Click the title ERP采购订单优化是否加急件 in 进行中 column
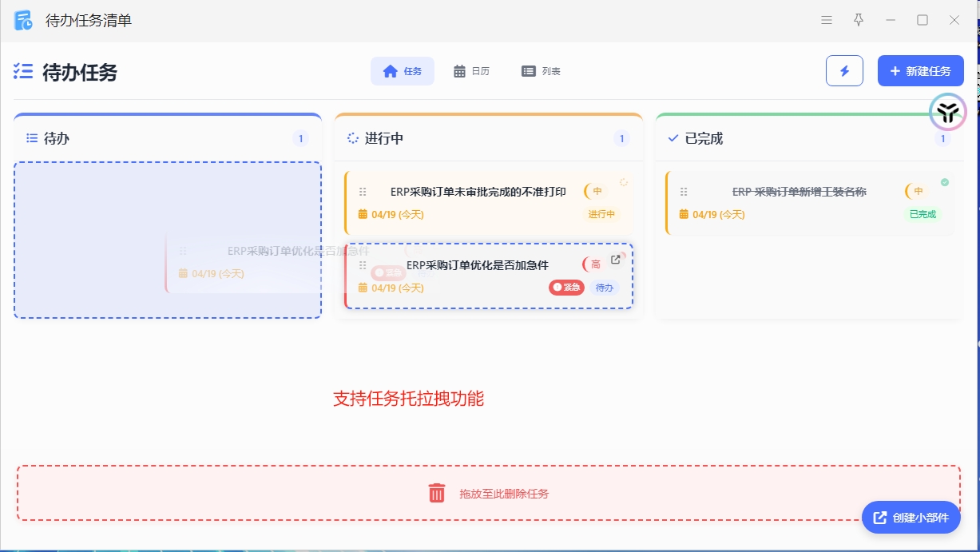Viewport: 980px width, 552px height. [478, 265]
